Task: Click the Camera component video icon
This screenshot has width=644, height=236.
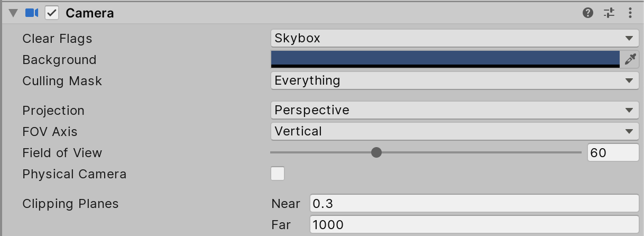Action: 32,13
